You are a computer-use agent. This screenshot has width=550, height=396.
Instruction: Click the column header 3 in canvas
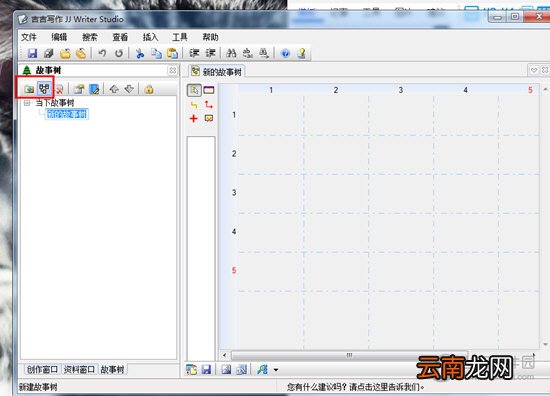401,90
